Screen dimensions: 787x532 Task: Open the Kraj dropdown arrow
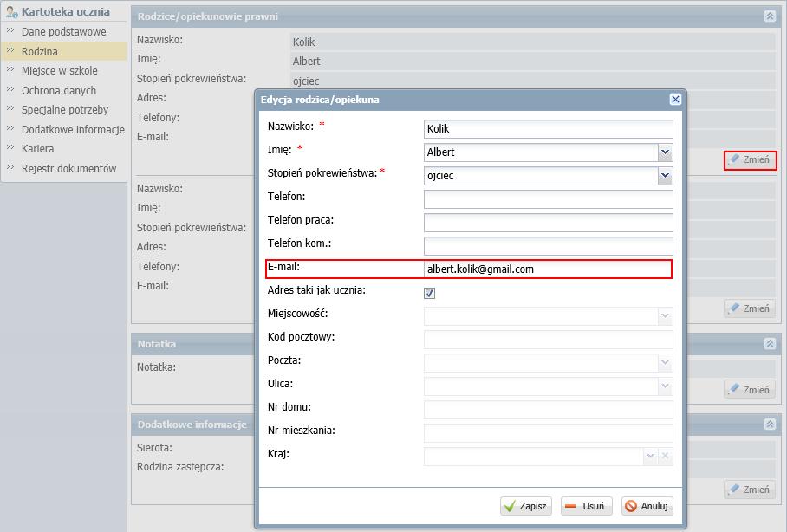click(650, 457)
